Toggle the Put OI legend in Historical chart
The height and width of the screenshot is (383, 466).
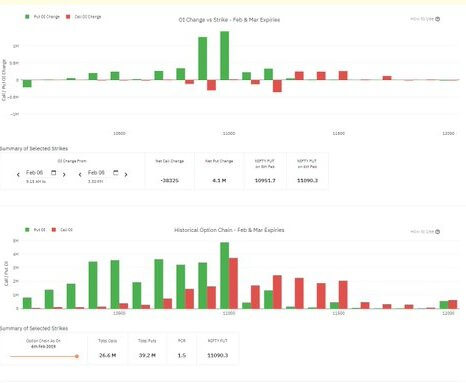coord(35,230)
